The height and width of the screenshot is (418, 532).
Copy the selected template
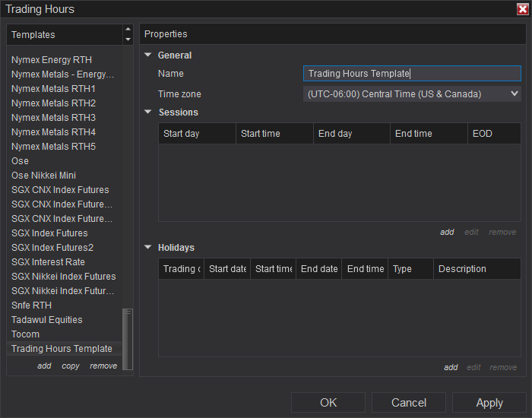click(x=71, y=366)
